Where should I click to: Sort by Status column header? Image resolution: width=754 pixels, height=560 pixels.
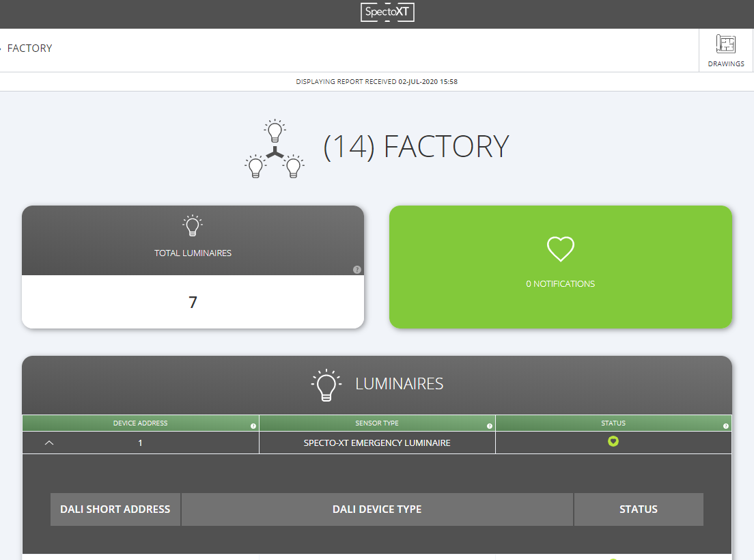[x=613, y=423]
